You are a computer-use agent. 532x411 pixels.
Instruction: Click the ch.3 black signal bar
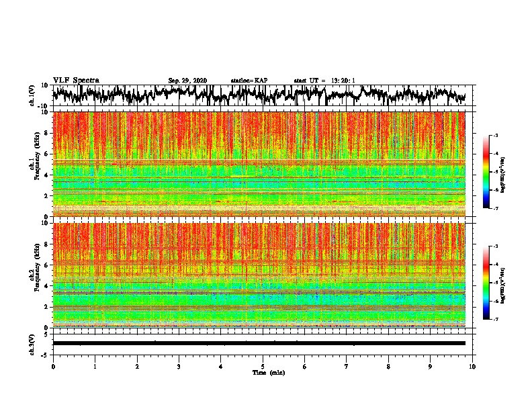point(259,343)
